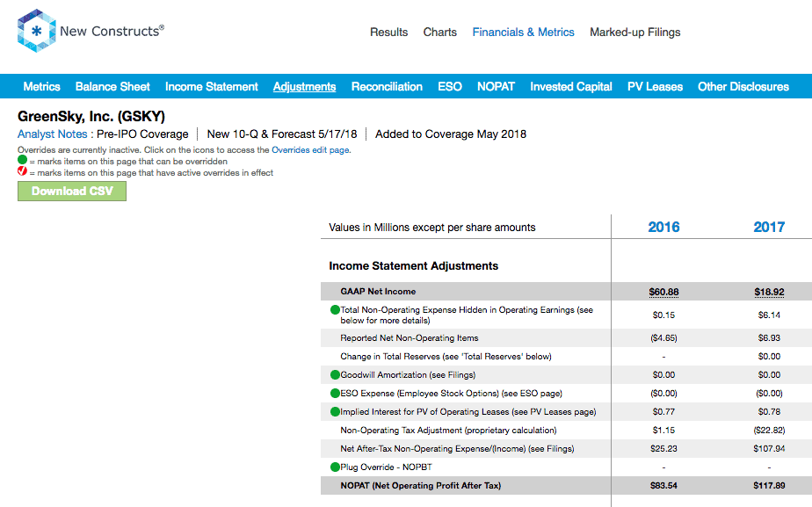The width and height of the screenshot is (812, 507).
Task: Click 2017 GAAP Net Income value $18.92
Action: click(x=769, y=292)
